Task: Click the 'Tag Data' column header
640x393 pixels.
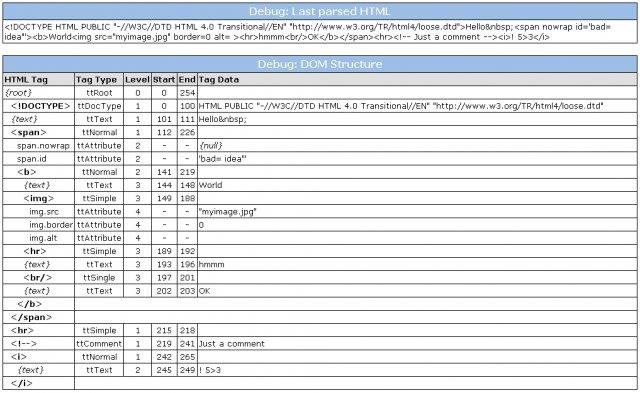Action: [417, 80]
